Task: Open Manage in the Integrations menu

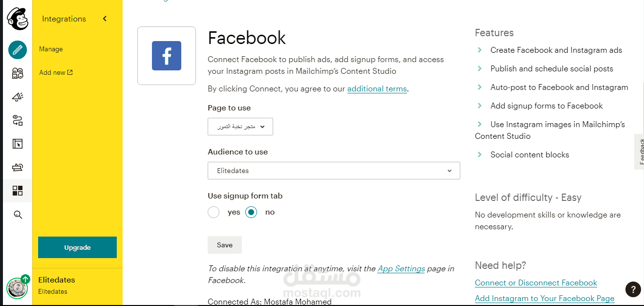Action: [51, 49]
